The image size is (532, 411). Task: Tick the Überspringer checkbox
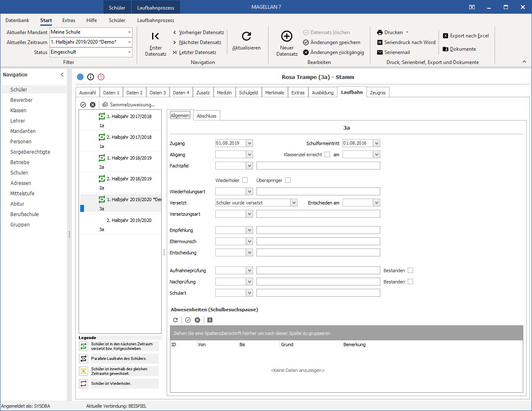(x=288, y=180)
